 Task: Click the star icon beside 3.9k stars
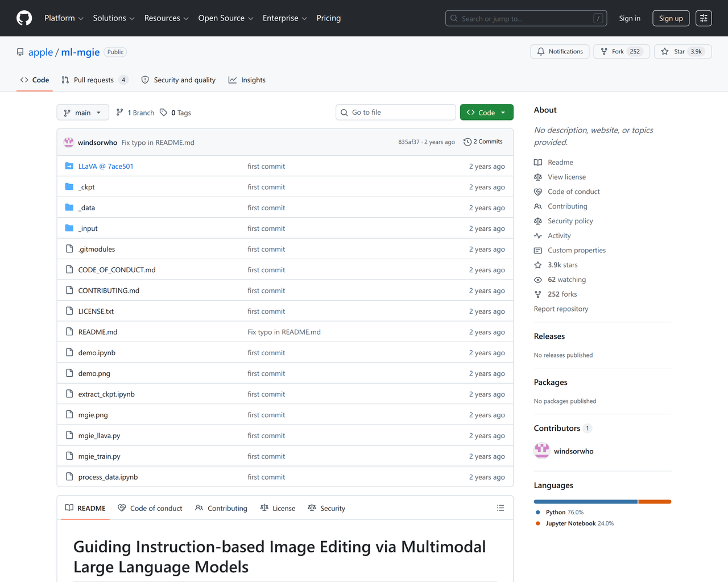(538, 265)
